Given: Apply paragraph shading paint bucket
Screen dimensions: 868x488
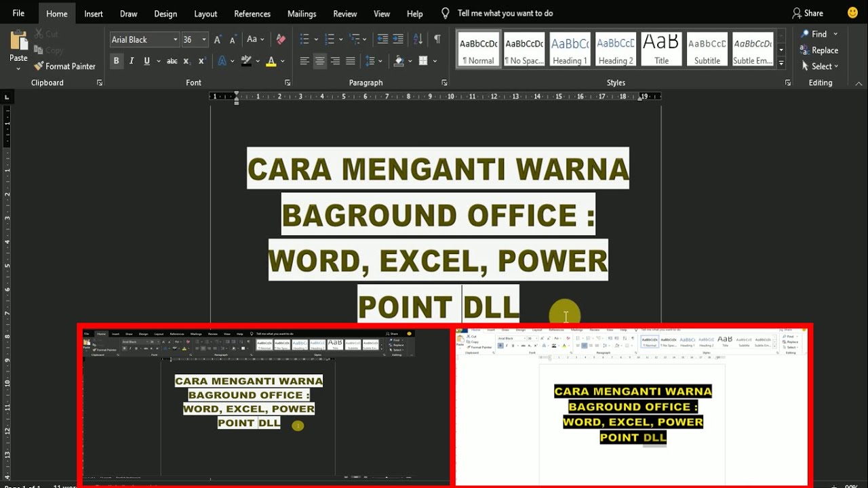Looking at the screenshot, I should [399, 61].
